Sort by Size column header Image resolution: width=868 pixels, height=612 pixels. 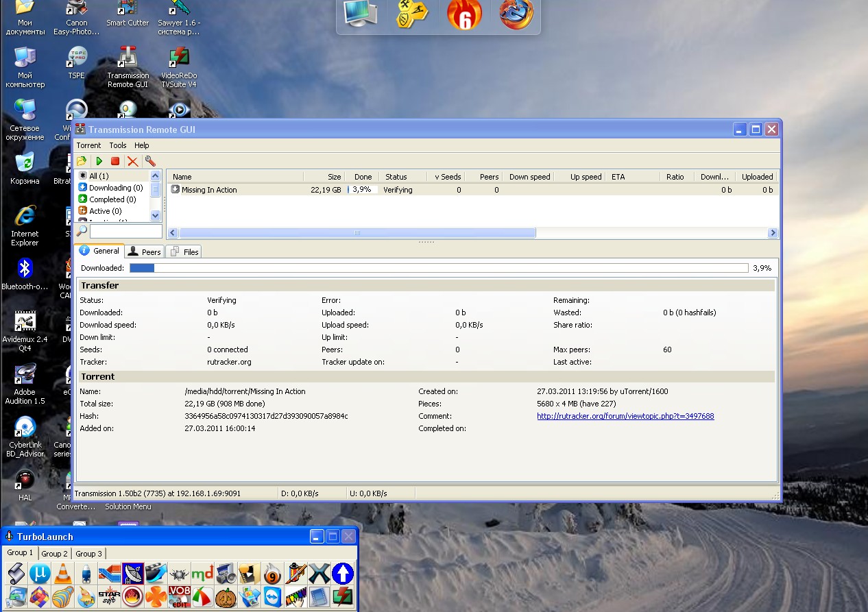(324, 177)
